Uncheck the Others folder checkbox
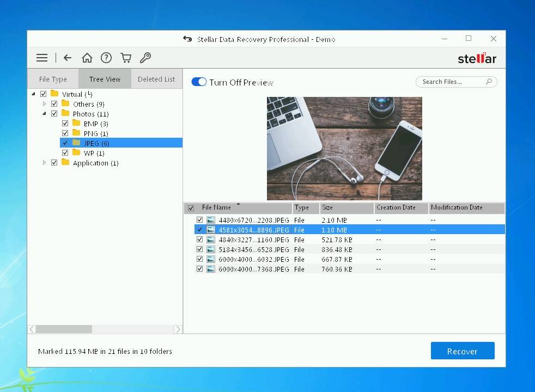 click(x=54, y=103)
